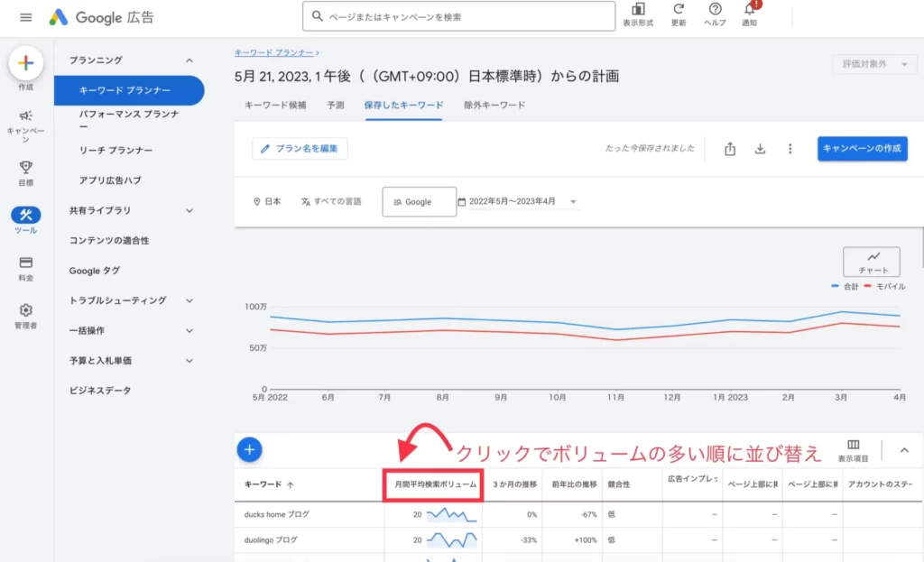Click the 作成 plus button
The height and width of the screenshot is (562, 924).
(26, 64)
